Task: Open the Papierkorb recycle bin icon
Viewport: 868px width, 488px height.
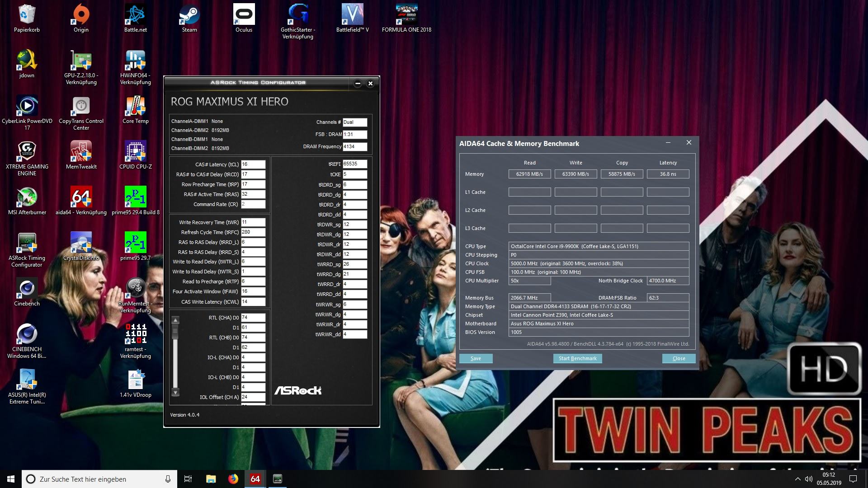Action: pyautogui.click(x=27, y=19)
